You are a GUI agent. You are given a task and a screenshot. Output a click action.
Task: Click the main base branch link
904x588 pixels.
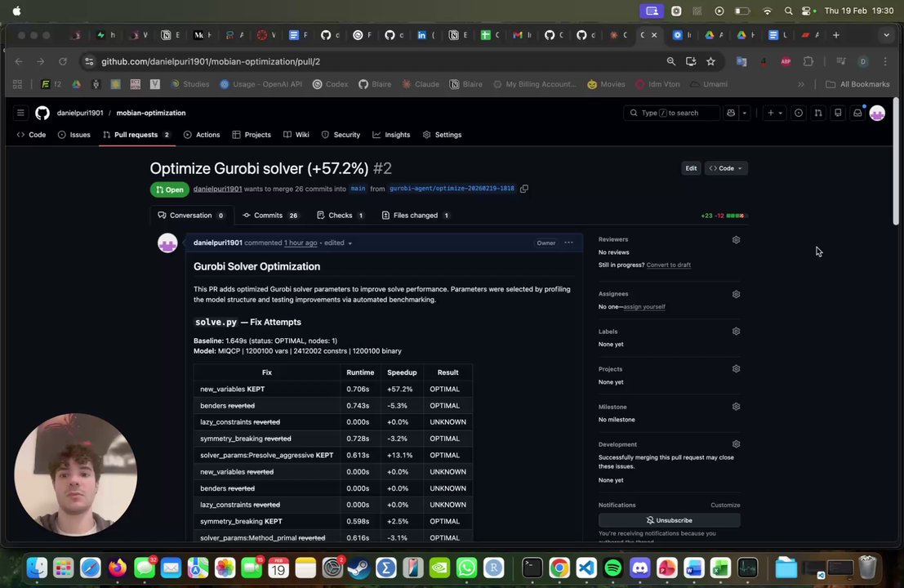[358, 189]
